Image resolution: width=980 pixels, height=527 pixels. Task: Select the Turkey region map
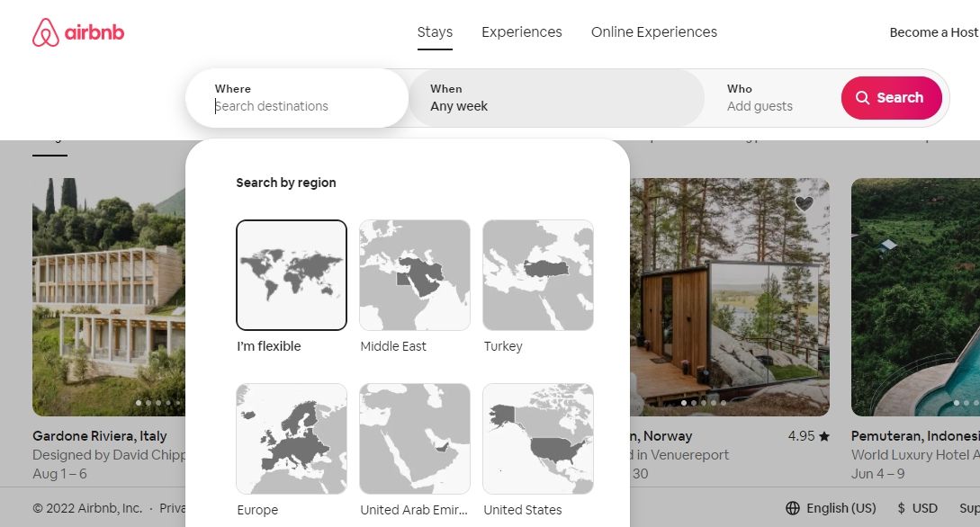pyautogui.click(x=537, y=275)
